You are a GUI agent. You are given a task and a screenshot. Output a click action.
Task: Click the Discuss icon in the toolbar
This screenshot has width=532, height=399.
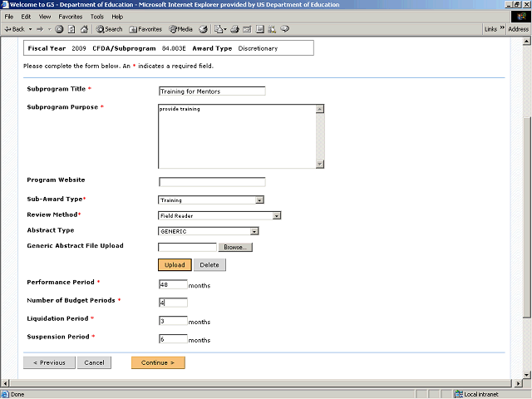(260, 29)
